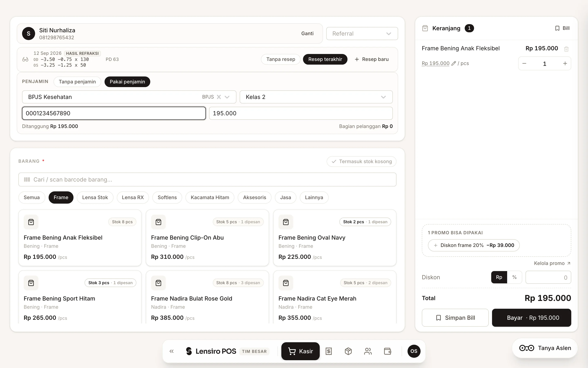
Task: Click the bag icon on Frame Bening Clip-On Abu
Action: pyautogui.click(x=158, y=222)
